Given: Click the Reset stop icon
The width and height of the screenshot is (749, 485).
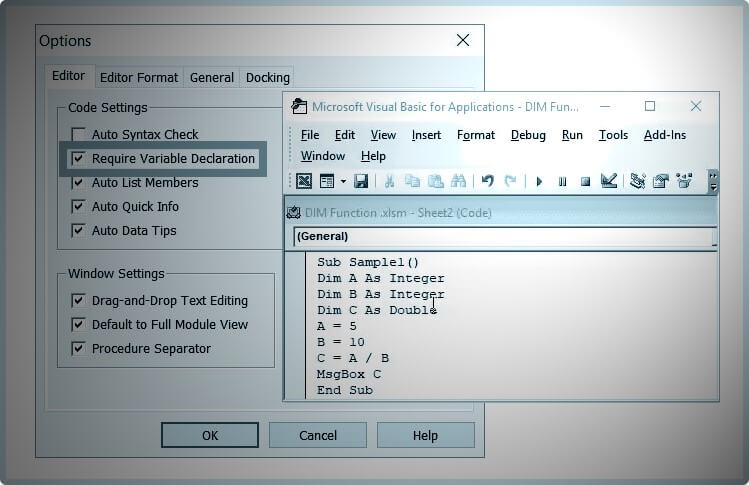Looking at the screenshot, I should point(585,182).
